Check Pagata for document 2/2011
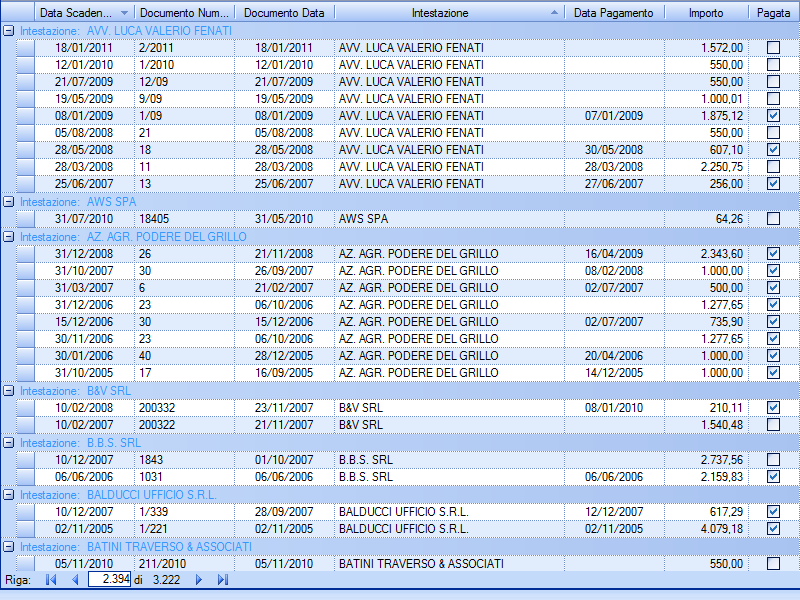Viewport: 800px width, 600px height. point(773,47)
